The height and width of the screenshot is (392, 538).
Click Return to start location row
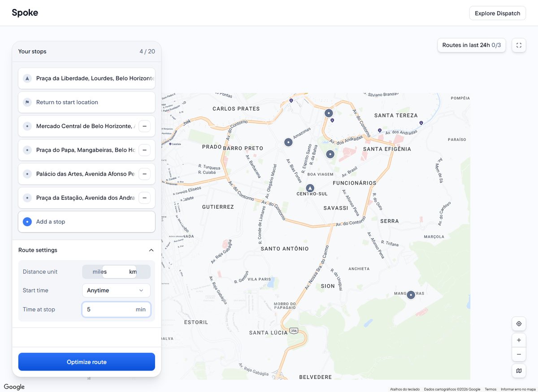87,102
